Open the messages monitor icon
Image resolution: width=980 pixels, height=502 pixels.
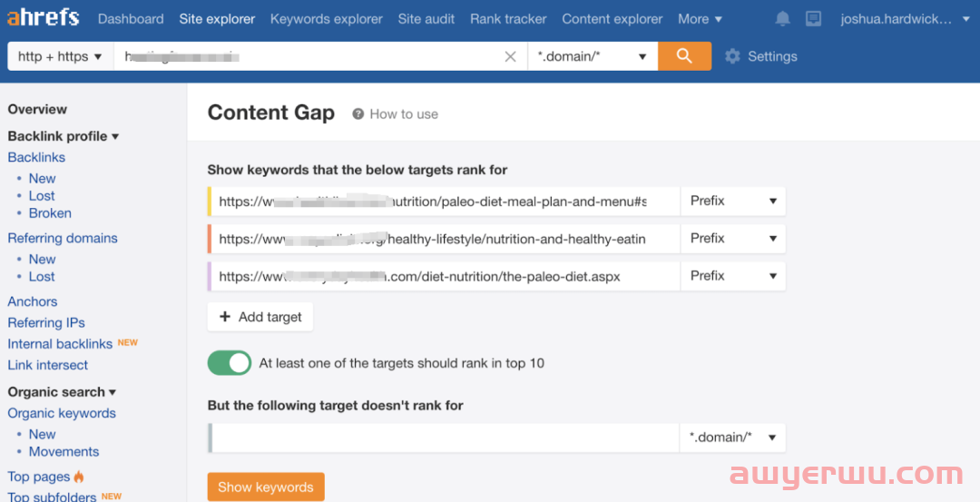pos(813,19)
